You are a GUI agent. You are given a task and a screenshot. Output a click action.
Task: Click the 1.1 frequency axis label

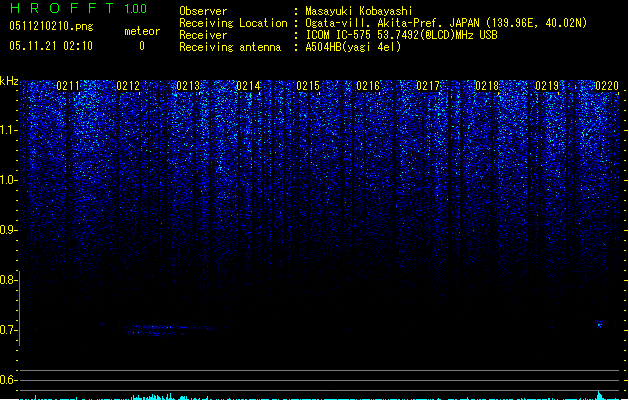9,130
